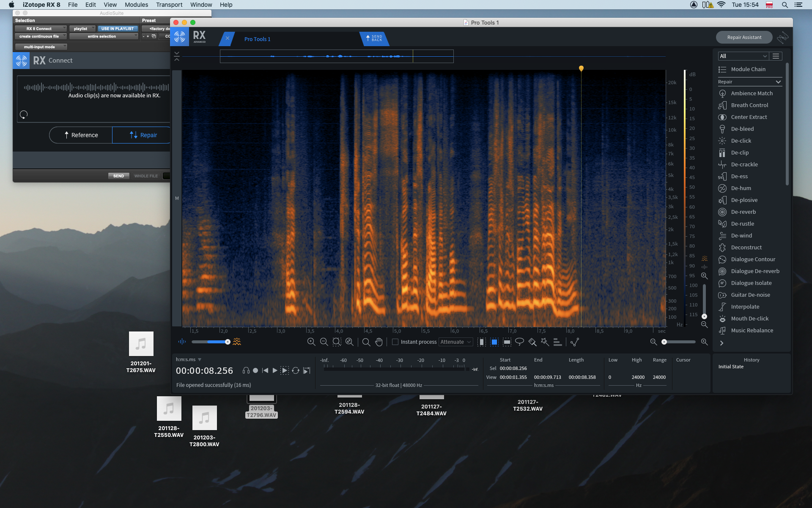This screenshot has height=508, width=812.
Task: Expand the module panel chevron at the bottom
Action: (722, 343)
